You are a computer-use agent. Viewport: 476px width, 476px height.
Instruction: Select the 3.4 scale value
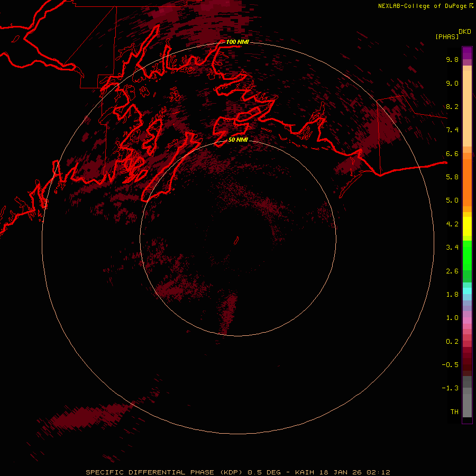click(452, 248)
